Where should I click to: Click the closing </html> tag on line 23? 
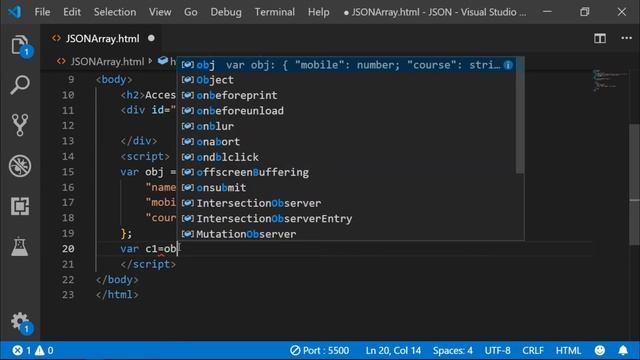pos(117,295)
